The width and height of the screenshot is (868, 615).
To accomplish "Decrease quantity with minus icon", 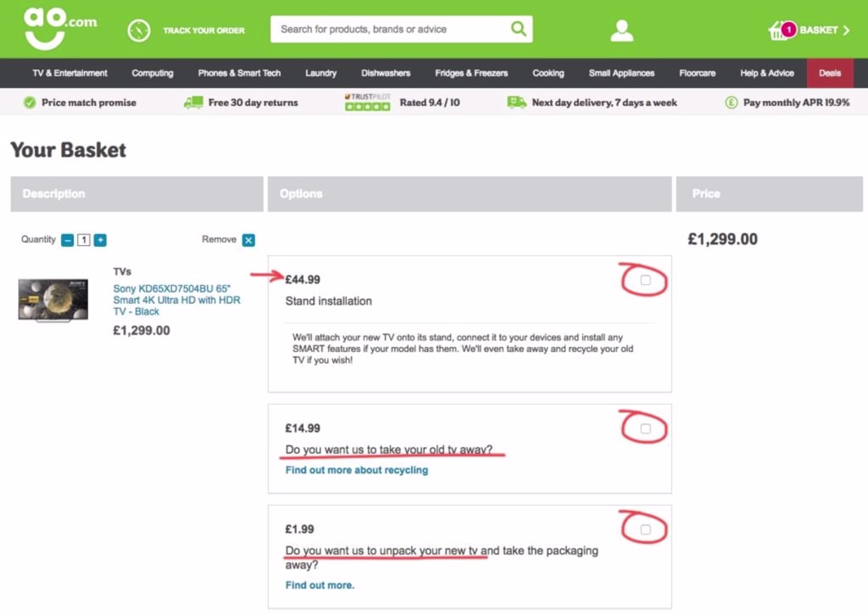I will (67, 240).
